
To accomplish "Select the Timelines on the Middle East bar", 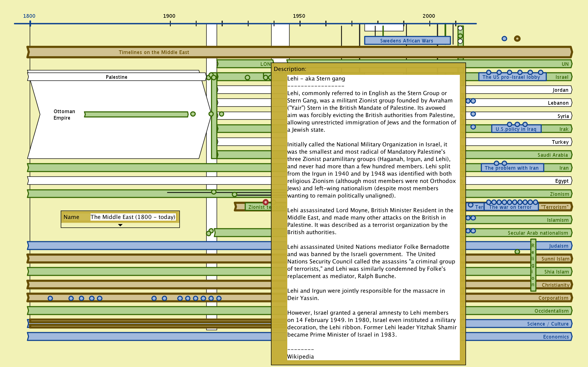I will (x=154, y=52).
